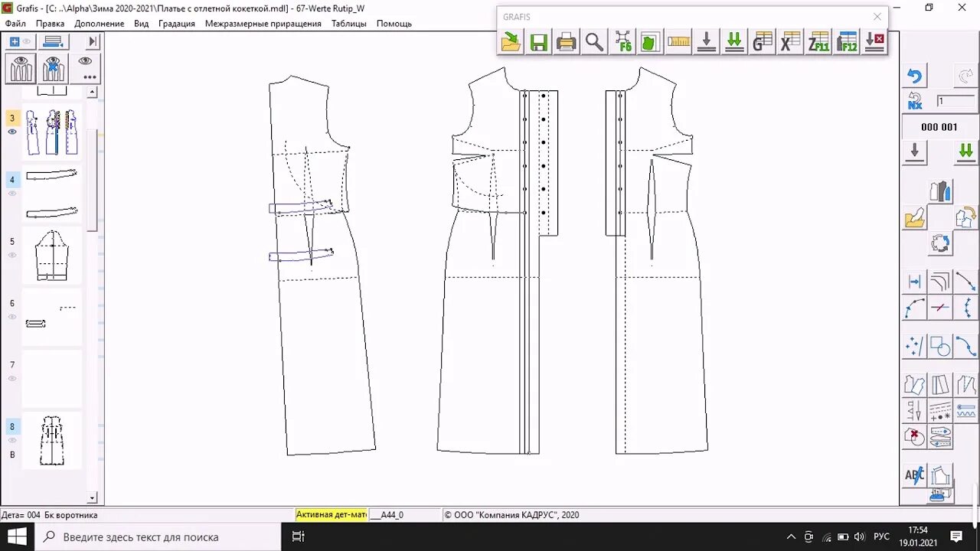
Task: Open the F12 size table icon
Action: tap(846, 42)
